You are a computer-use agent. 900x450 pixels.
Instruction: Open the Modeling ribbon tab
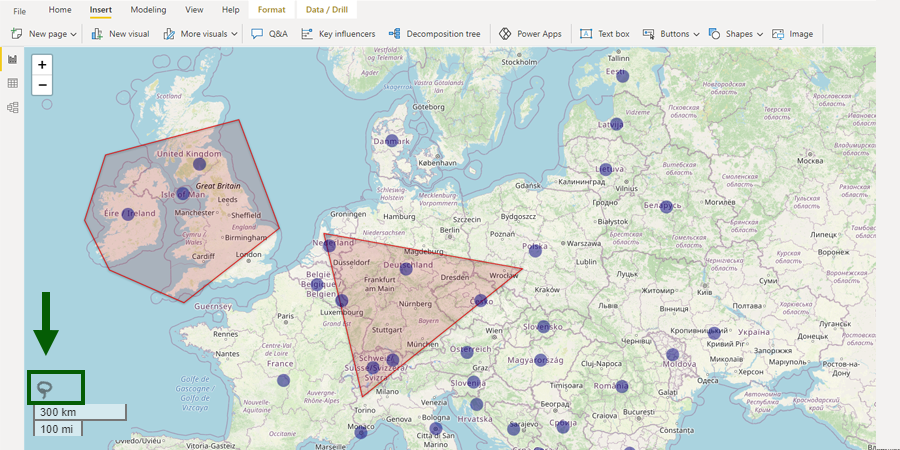point(148,10)
